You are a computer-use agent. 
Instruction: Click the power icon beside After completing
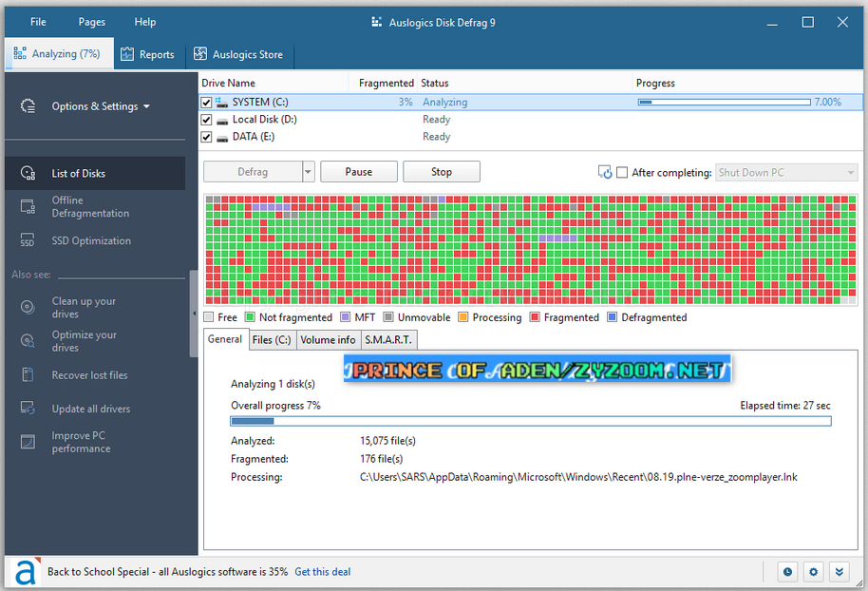pyautogui.click(x=605, y=172)
